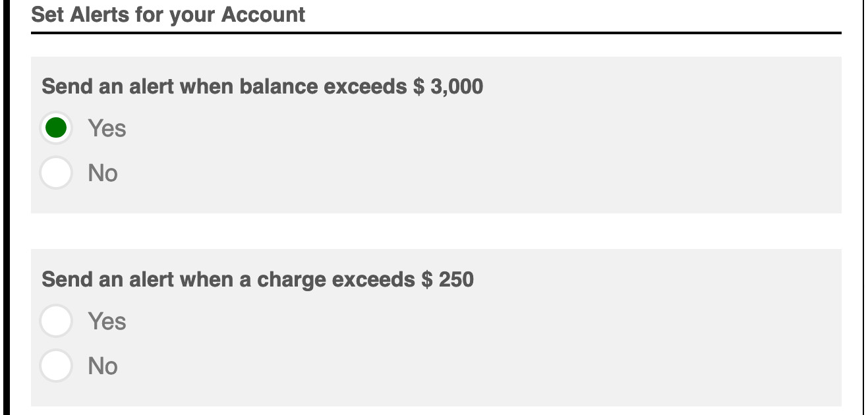Viewport: 868px width, 415px height.
Task: Click the "Yes" label text under balance alert
Action: (x=107, y=128)
